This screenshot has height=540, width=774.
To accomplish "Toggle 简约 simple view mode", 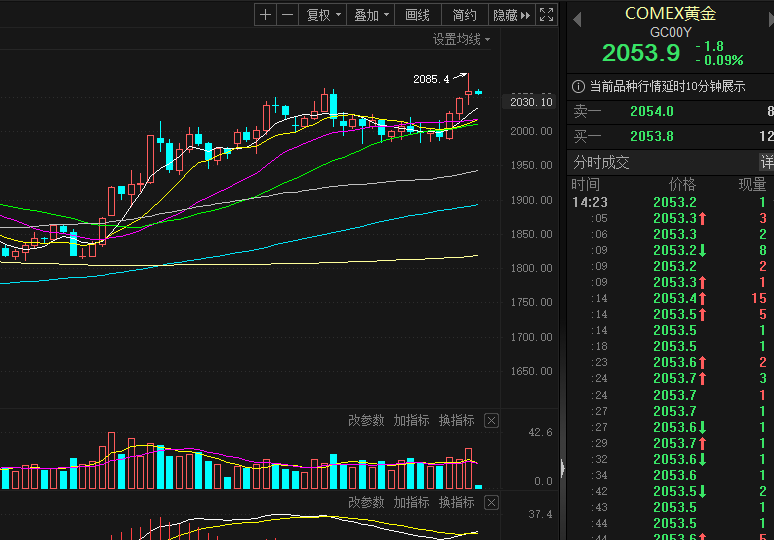I will tap(465, 15).
